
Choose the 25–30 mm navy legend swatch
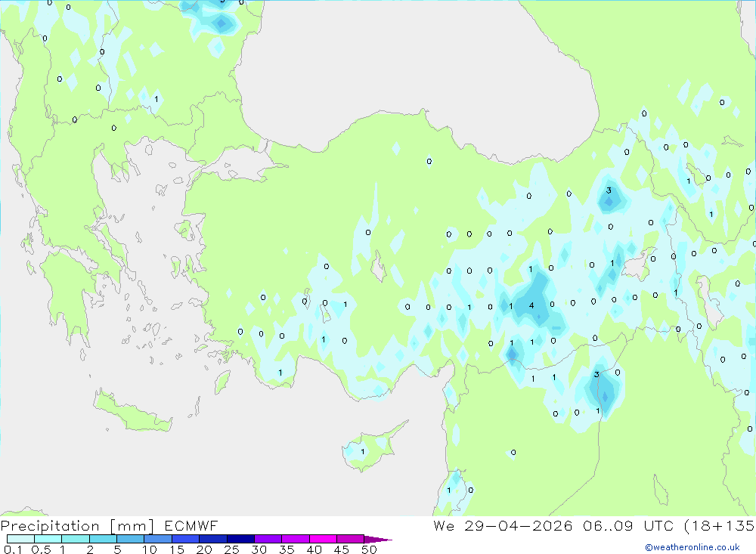(x=240, y=539)
